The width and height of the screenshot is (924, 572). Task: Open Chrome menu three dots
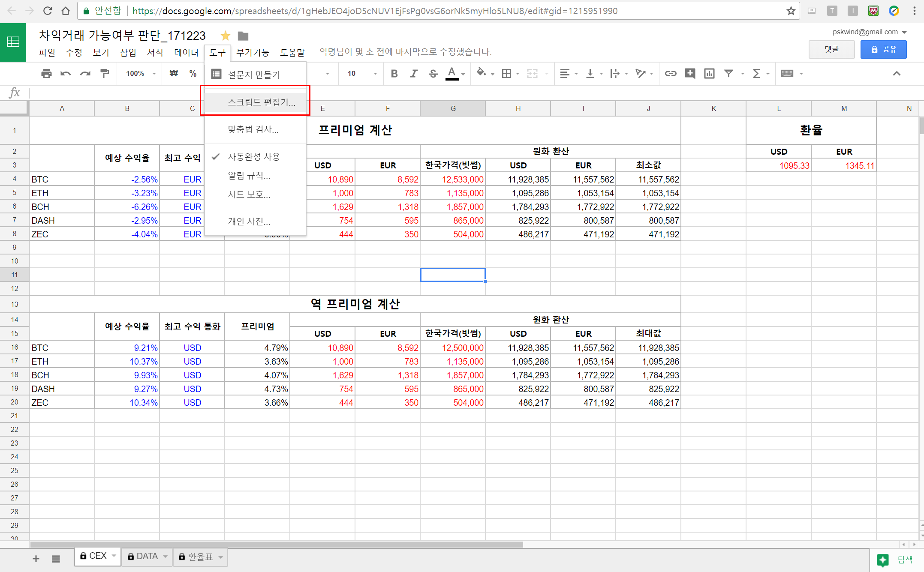[x=915, y=11]
